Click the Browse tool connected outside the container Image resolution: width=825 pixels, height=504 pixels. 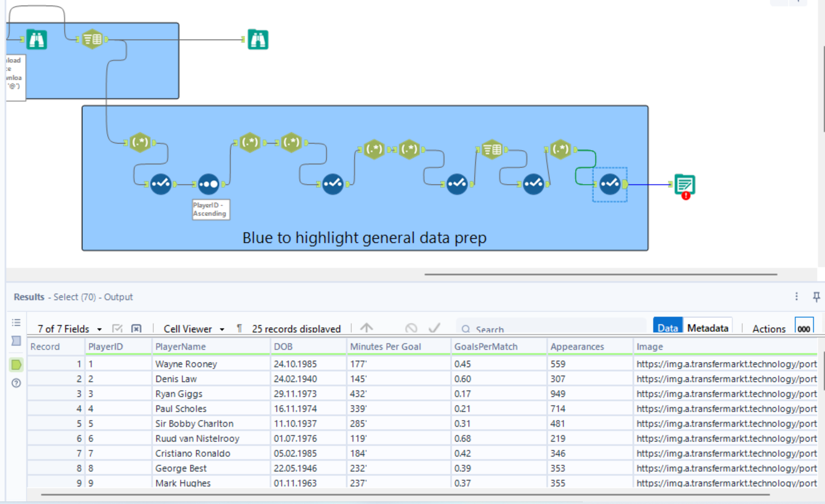coord(258,39)
